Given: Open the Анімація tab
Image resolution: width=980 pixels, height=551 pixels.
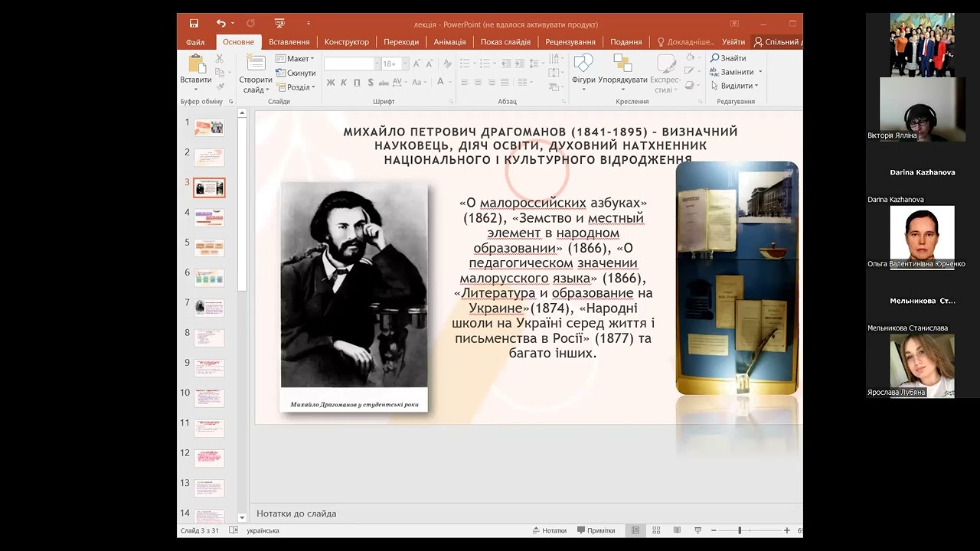Looking at the screenshot, I should (x=449, y=42).
